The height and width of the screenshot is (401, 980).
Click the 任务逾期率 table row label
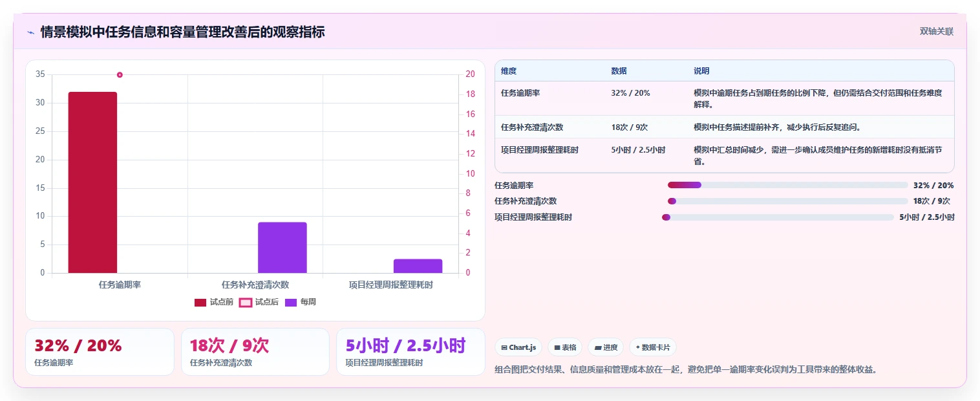pyautogui.click(x=520, y=93)
